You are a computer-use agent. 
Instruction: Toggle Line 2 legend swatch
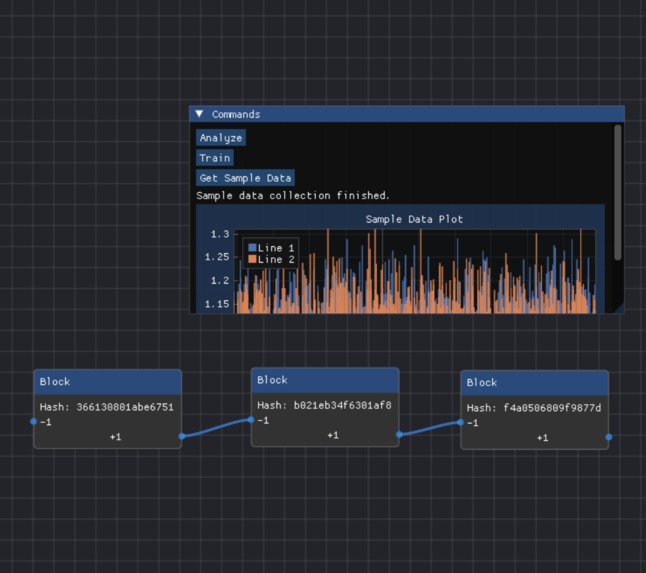tap(252, 259)
